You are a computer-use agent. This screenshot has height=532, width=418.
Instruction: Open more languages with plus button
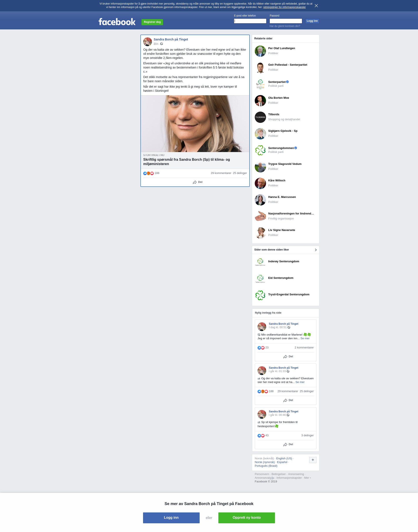pos(313,460)
